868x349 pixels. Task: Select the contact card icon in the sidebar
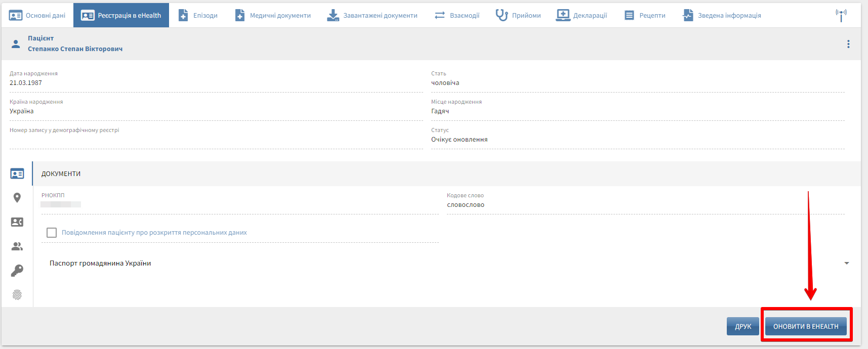tap(17, 222)
